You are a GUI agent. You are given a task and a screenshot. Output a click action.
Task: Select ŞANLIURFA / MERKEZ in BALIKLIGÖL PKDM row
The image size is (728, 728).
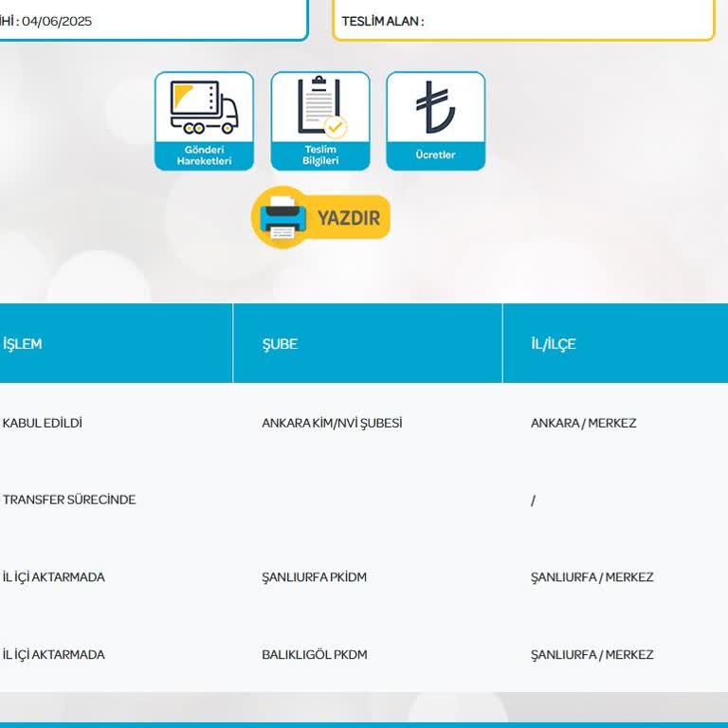592,655
